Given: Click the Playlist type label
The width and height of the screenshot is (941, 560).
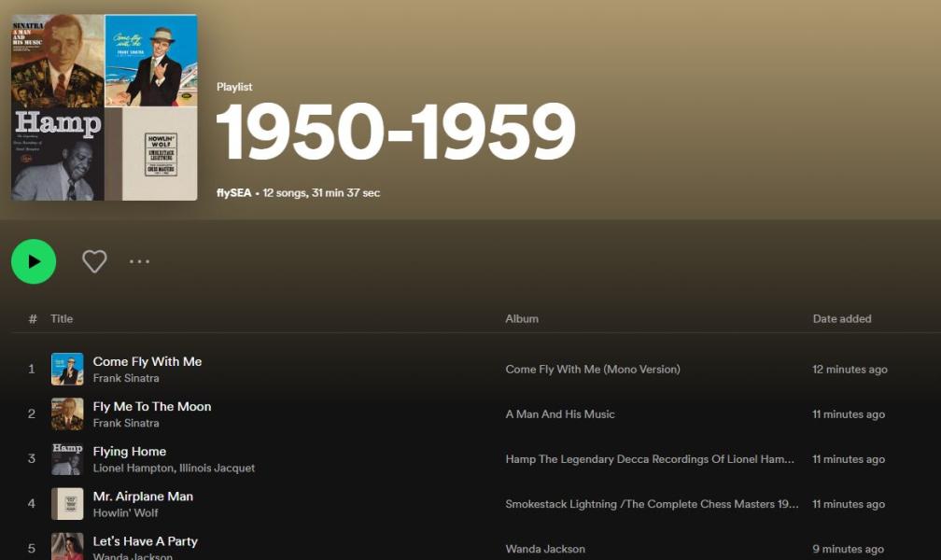Looking at the screenshot, I should coord(234,87).
